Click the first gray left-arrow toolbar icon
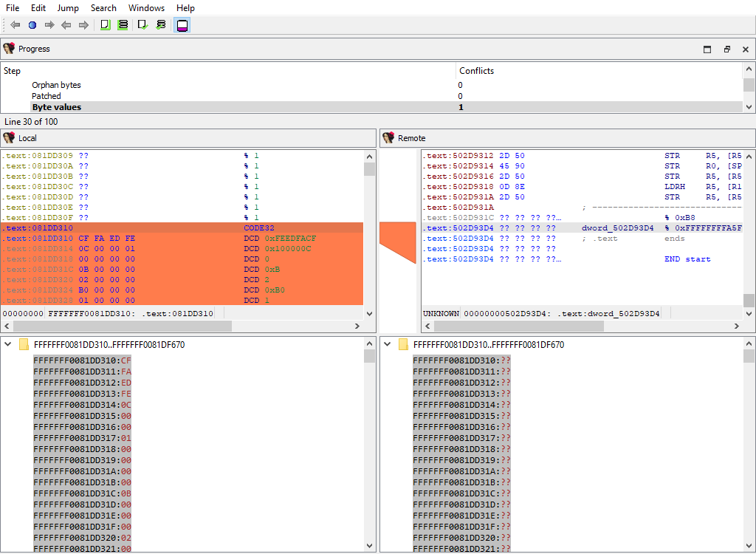This screenshot has width=756, height=554. click(x=16, y=25)
